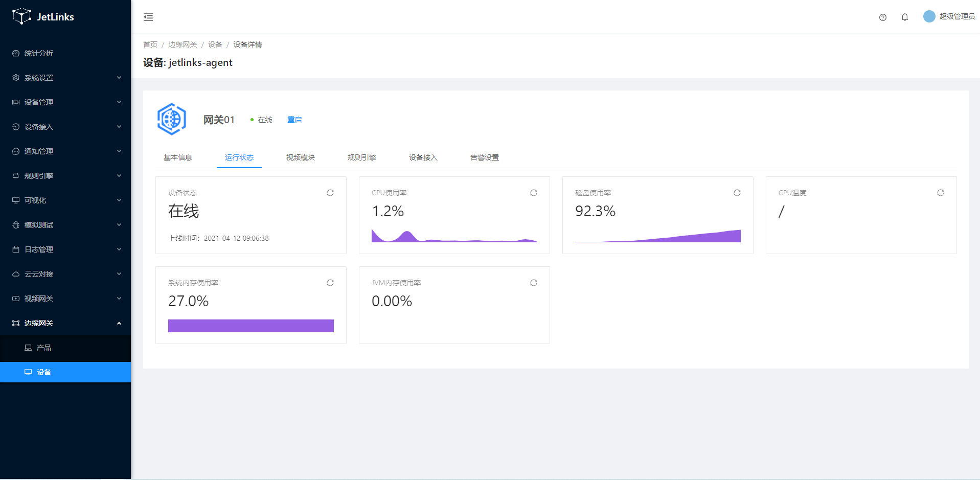Image resolution: width=980 pixels, height=480 pixels.
Task: Click the system memory usage progress bar
Action: pyautogui.click(x=250, y=326)
